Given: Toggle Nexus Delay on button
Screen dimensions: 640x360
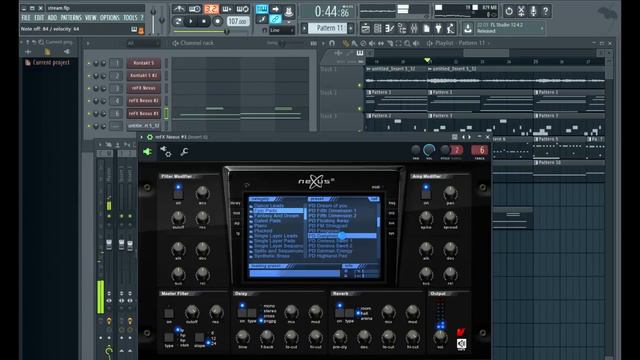Looking at the screenshot, I should pos(242,313).
